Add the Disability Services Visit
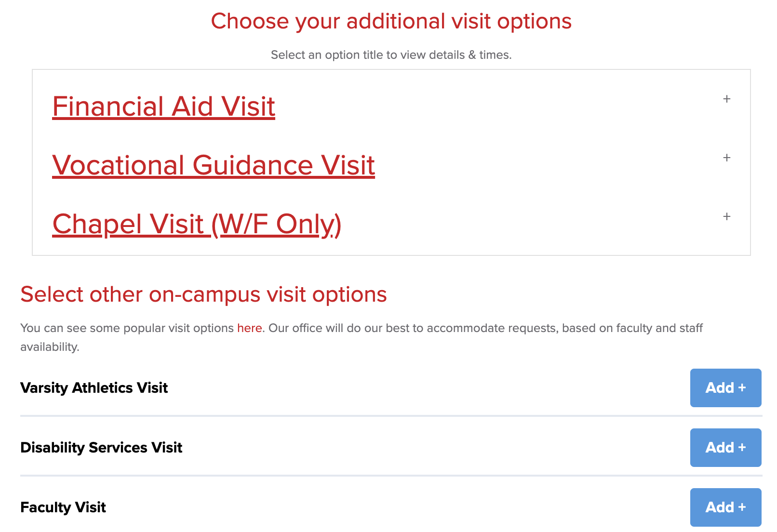Screen dimensions: 777x532 point(725,448)
